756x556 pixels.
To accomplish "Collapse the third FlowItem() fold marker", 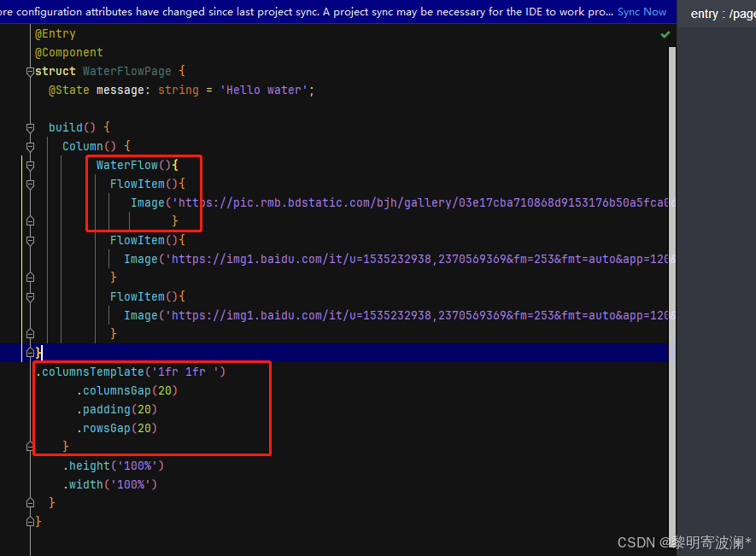I will 30,297.
